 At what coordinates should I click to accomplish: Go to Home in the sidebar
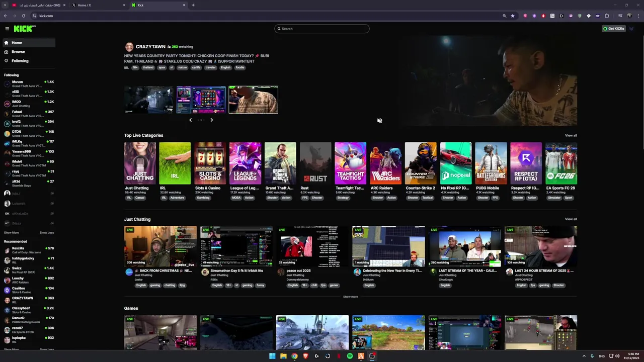(x=29, y=43)
